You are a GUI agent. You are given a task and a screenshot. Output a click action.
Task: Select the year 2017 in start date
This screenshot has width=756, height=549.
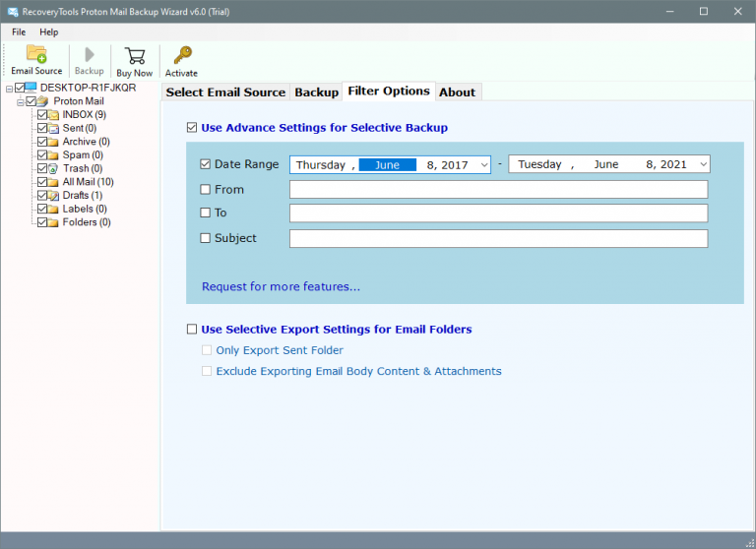click(454, 165)
